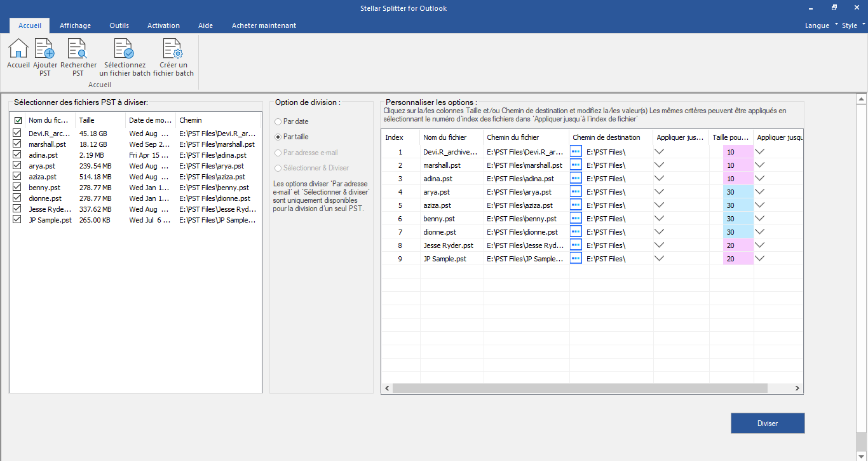
Task: Browse destination folder for dionne.pst row
Action: point(576,232)
